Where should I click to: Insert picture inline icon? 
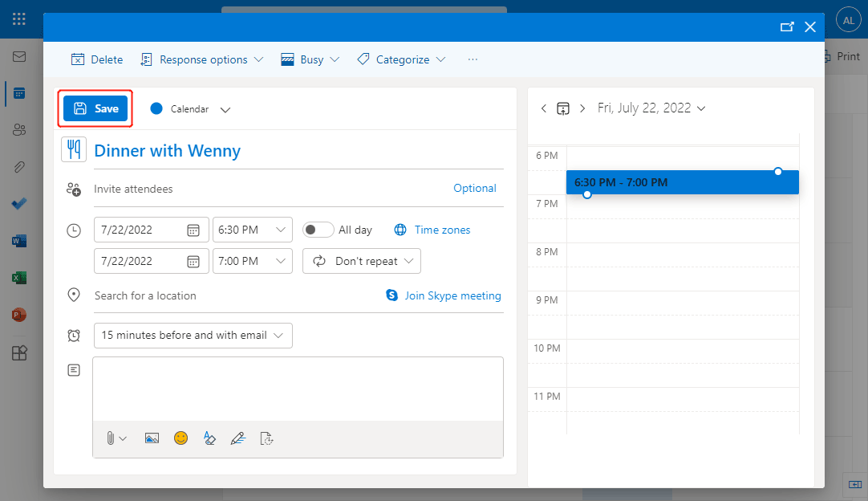tap(152, 438)
